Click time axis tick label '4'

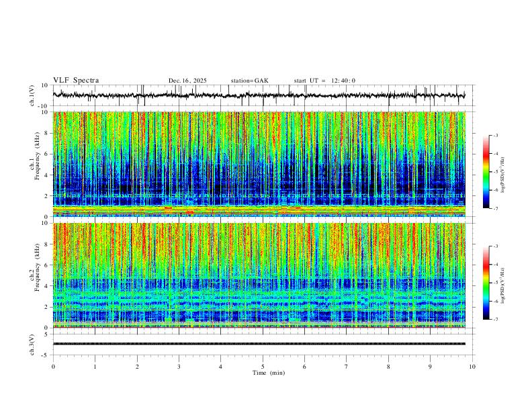221,367
